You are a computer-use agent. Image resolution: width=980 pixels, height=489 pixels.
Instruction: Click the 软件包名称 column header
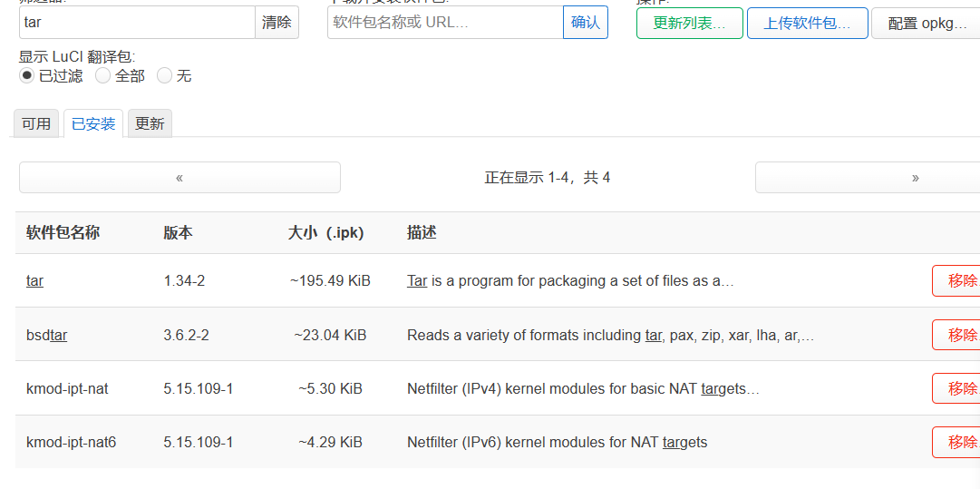[63, 232]
